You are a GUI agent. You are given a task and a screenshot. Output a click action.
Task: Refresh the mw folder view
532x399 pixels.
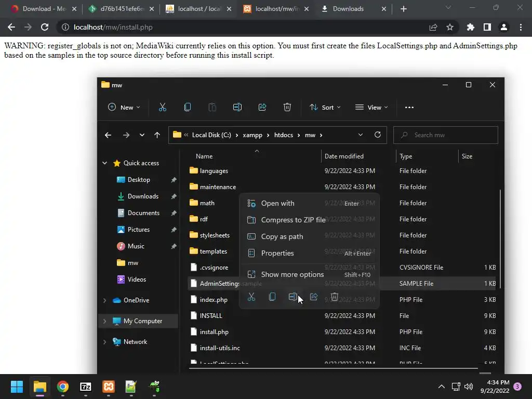[378, 135]
